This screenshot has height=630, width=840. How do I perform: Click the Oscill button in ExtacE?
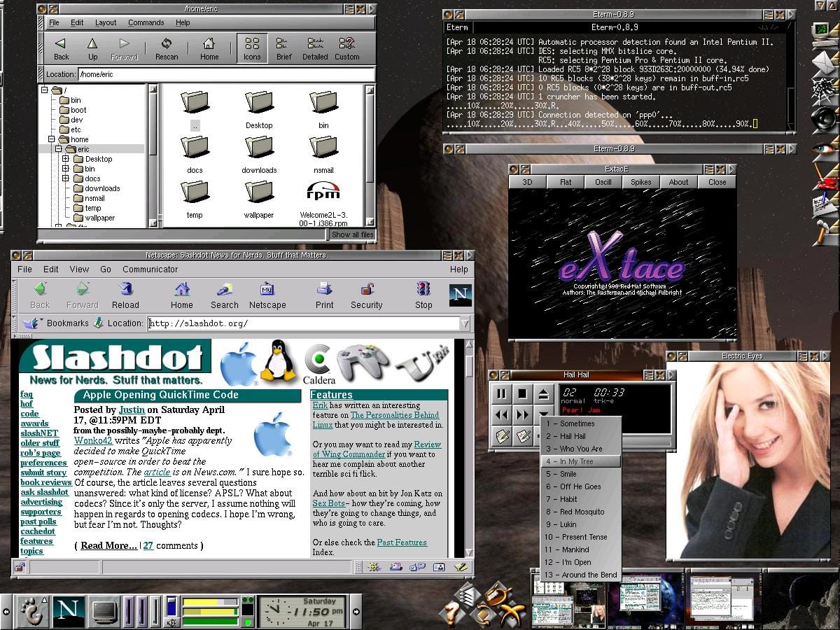coord(603,182)
